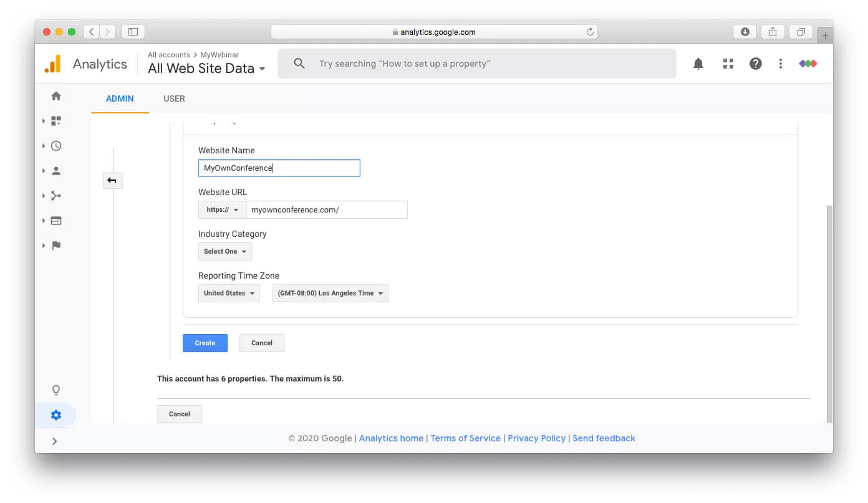
Task: Open Conversions reports via flag icon
Action: pyautogui.click(x=55, y=245)
